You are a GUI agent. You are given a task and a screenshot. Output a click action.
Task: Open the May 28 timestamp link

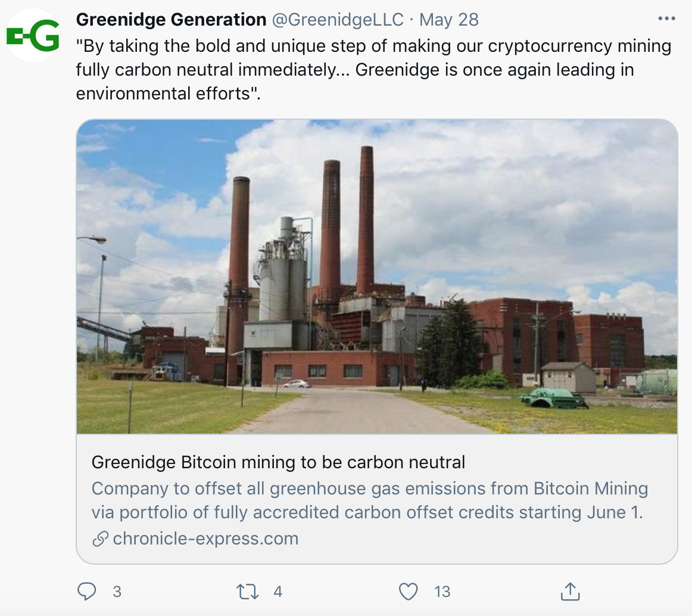click(449, 20)
